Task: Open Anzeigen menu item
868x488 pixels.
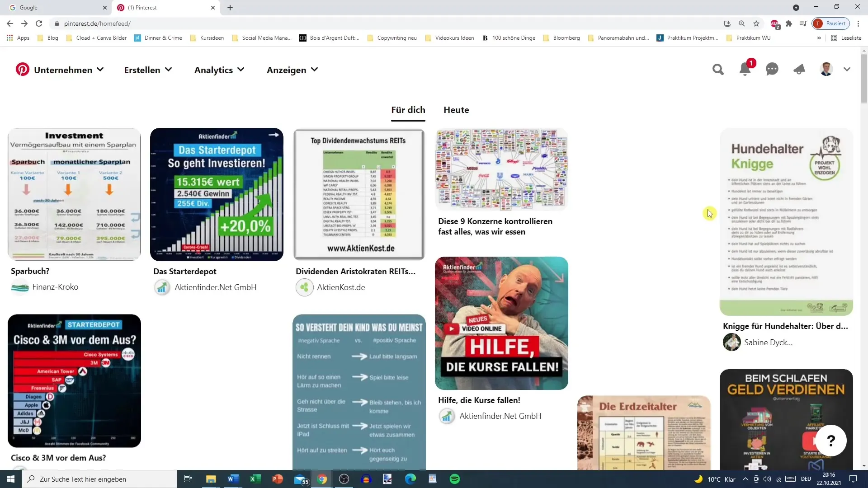Action: tap(292, 70)
